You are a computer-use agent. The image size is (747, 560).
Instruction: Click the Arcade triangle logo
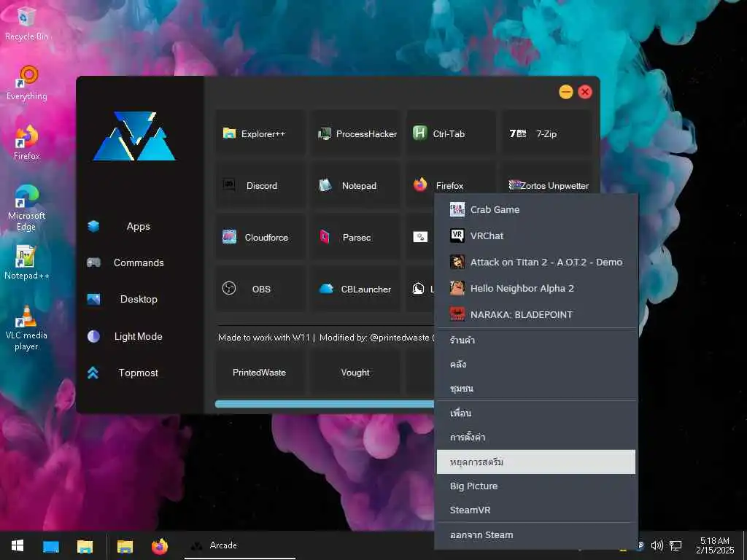tap(135, 136)
